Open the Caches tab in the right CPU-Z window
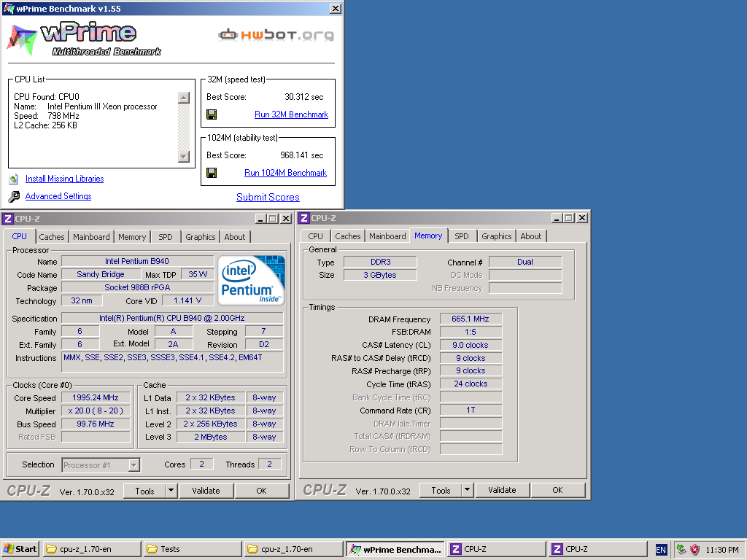747x560 pixels. (348, 236)
